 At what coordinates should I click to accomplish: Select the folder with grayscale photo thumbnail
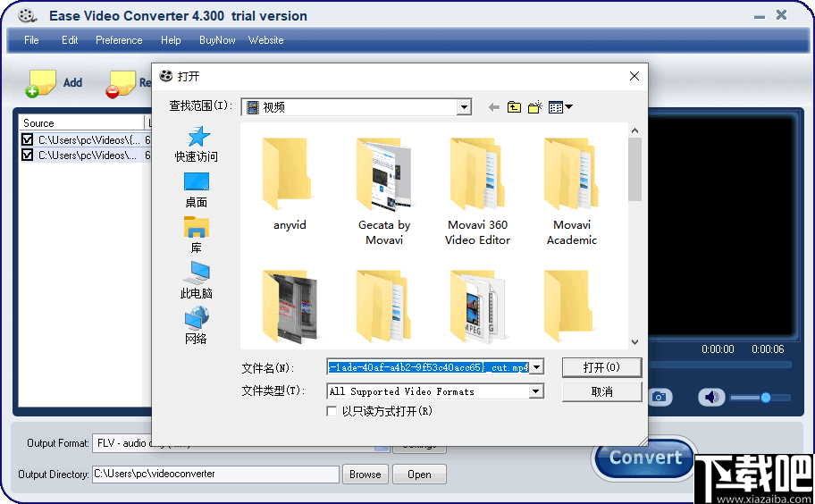[x=290, y=307]
